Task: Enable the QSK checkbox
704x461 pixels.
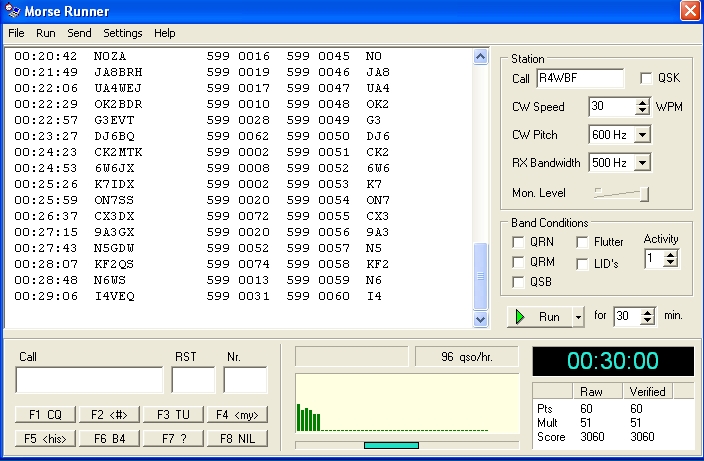Action: point(647,79)
